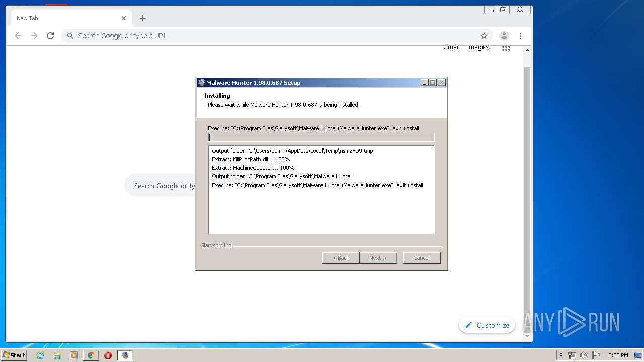Viewport: 644px width, 362px height.
Task: Open the Action Center flag icon
Action: pyautogui.click(x=596, y=355)
